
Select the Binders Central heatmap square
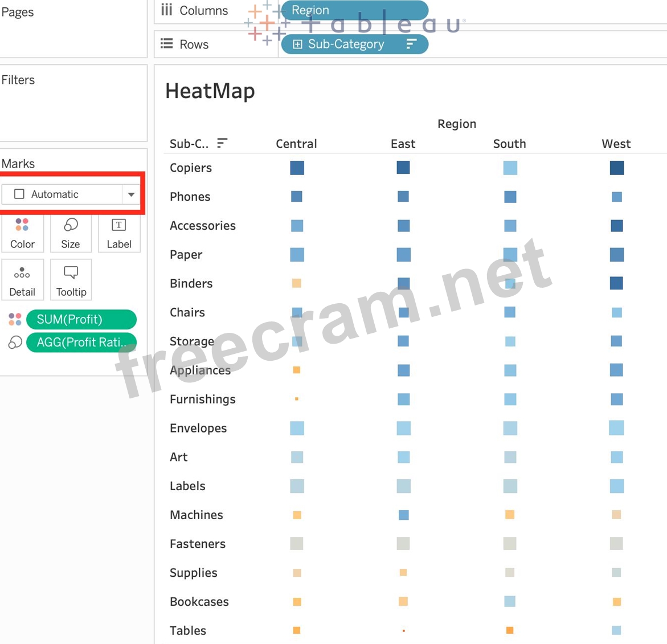coord(297,283)
